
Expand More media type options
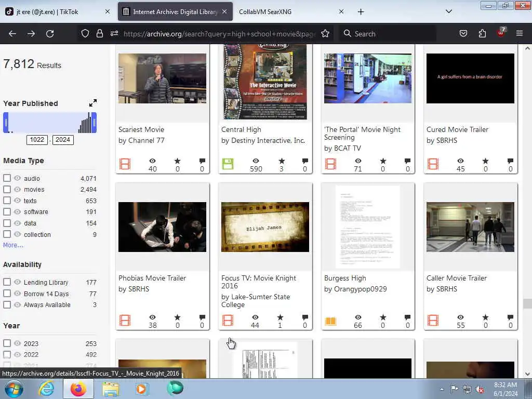click(x=13, y=245)
